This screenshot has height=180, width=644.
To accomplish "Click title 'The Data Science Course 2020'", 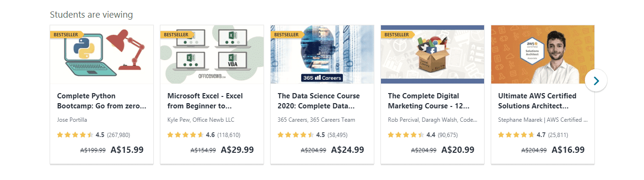I will [319, 101].
